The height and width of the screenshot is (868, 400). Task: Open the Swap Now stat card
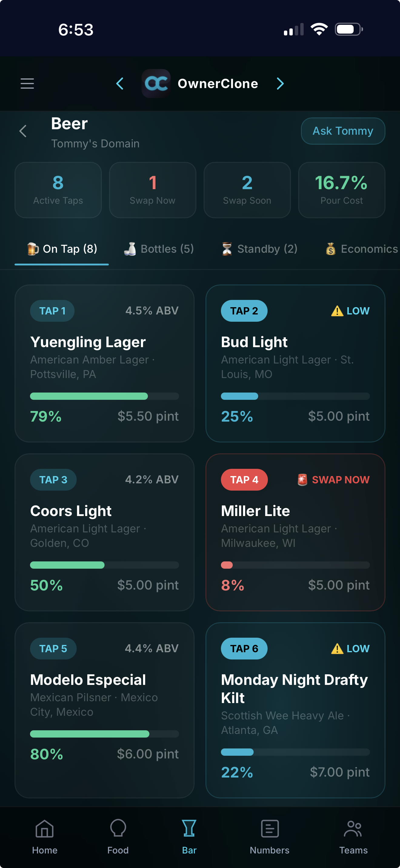[x=152, y=190]
